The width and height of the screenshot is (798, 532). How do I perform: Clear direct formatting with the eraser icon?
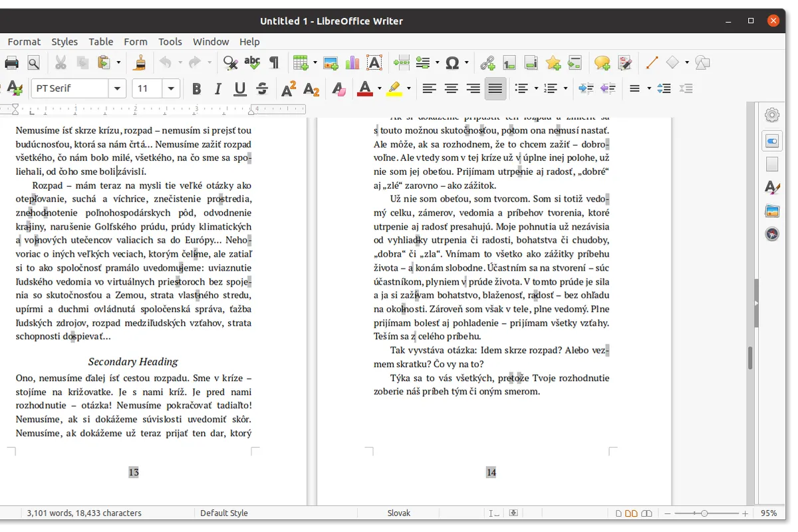338,88
